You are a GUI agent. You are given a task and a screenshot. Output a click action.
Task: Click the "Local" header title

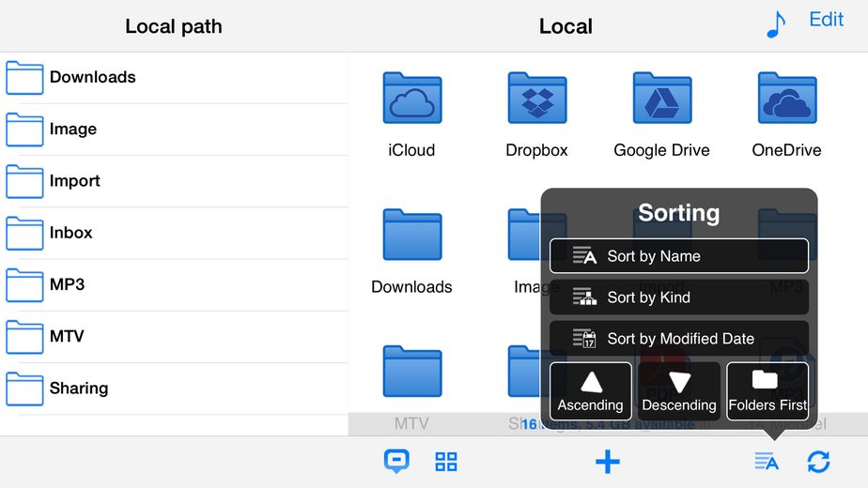click(x=566, y=26)
